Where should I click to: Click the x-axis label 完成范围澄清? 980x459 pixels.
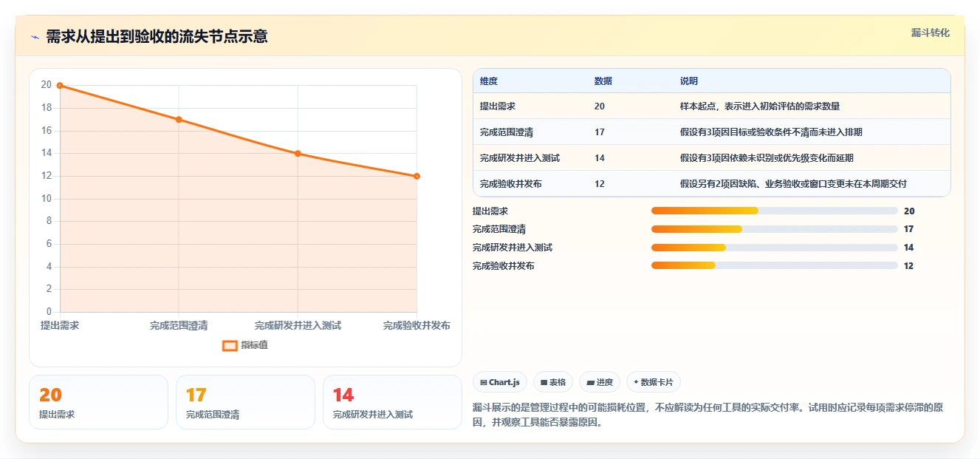point(179,326)
